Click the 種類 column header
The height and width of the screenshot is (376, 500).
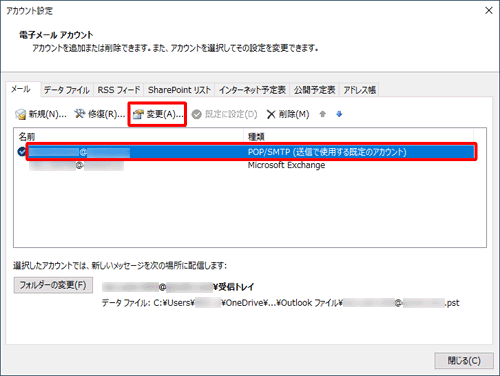pos(359,136)
